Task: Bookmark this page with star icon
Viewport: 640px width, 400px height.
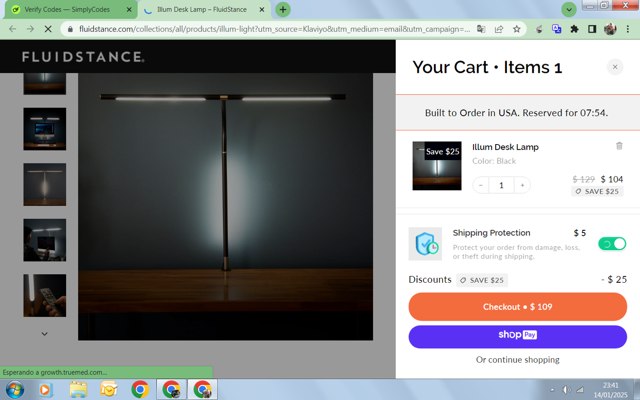Action: click(517, 29)
